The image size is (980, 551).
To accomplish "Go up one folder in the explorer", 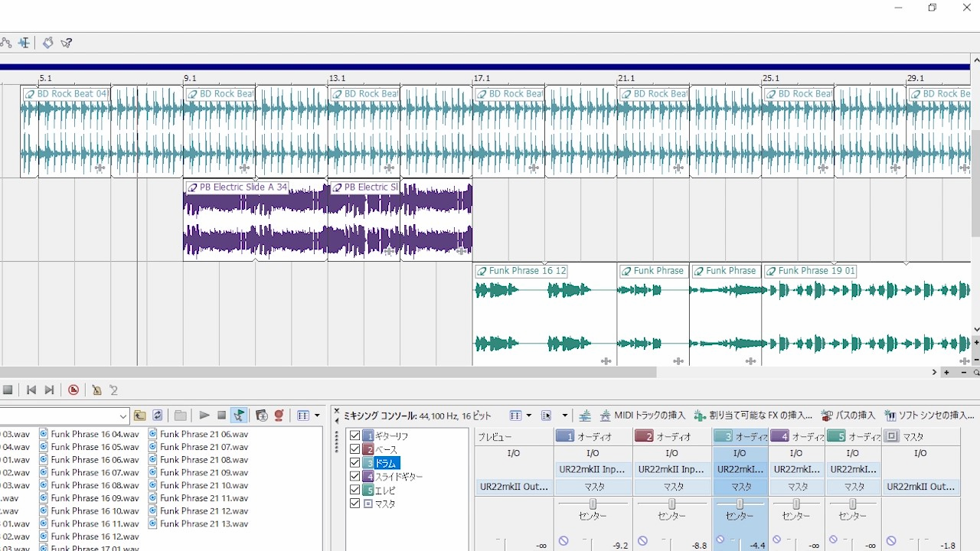I will click(139, 416).
